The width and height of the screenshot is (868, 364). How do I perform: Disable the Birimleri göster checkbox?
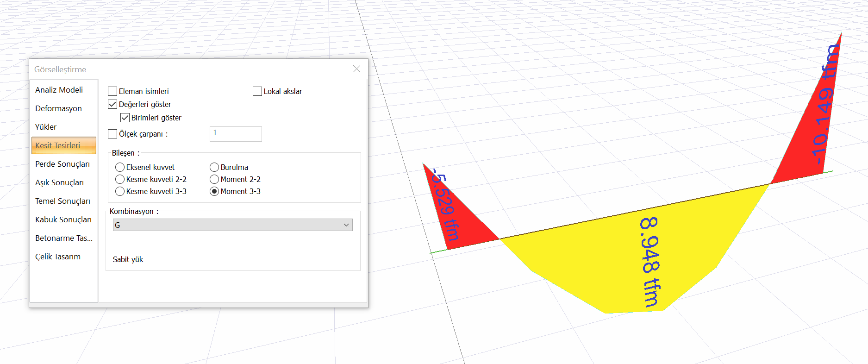(x=125, y=118)
